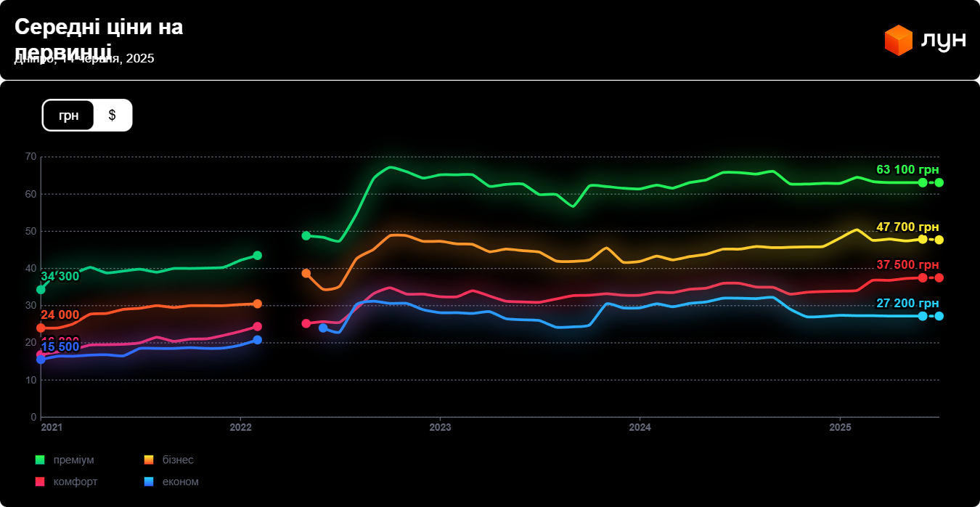The width and height of the screenshot is (980, 507).
Task: Click the 2023 x-axis year marker
Action: pos(440,428)
